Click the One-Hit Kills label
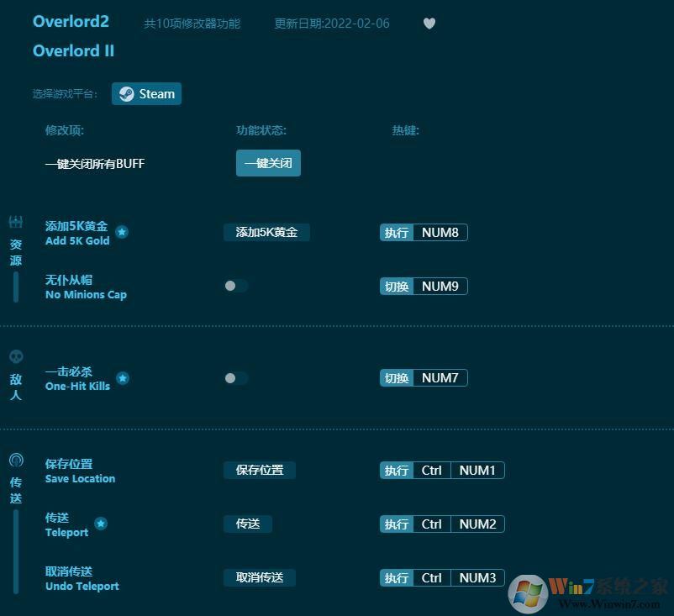This screenshot has height=616, width=674. point(77,386)
